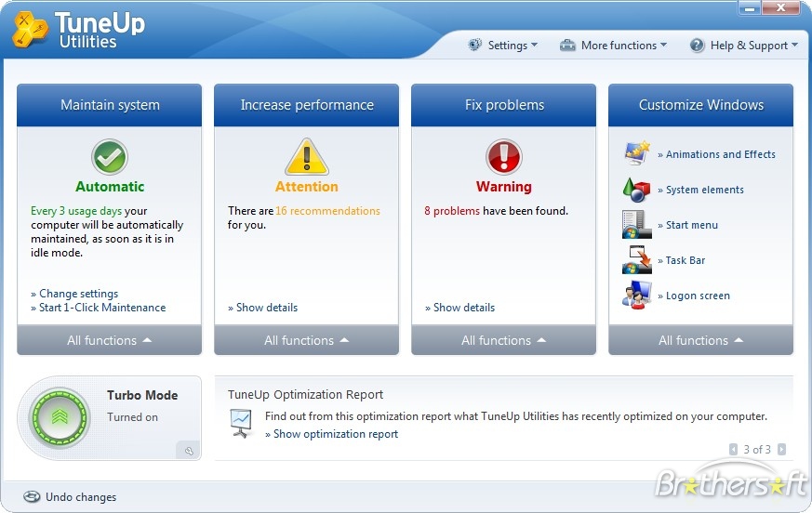Expand All functions under Customize Windows
Screen dimensions: 812x513
700,340
